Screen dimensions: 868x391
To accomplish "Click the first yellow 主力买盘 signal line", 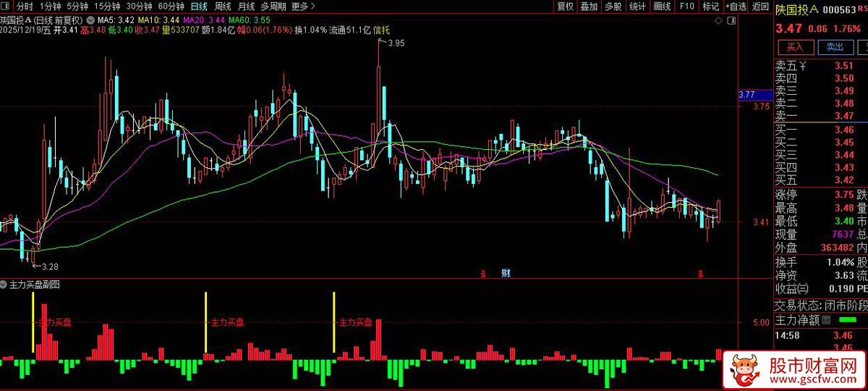I will click(x=33, y=321).
